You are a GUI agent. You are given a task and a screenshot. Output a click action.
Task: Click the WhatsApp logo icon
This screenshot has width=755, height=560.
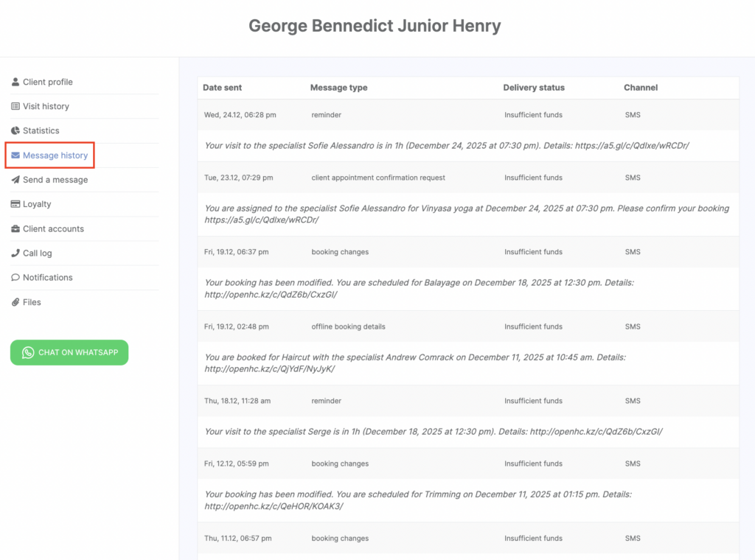(28, 352)
